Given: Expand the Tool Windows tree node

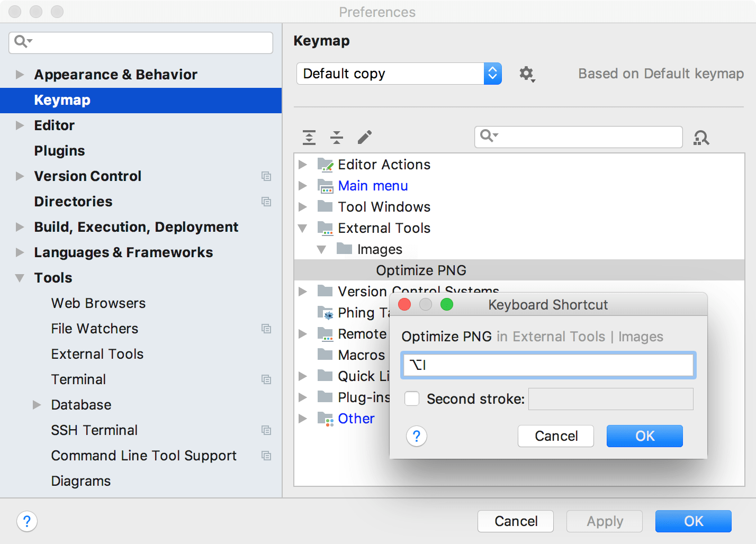Looking at the screenshot, I should 302,207.
